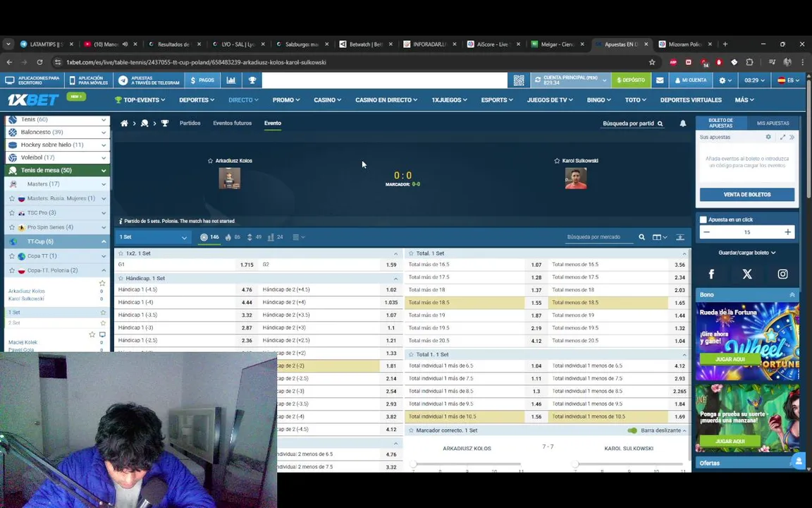Image resolution: width=812 pixels, height=508 pixels.
Task: Select the handicap arrows filter (49)
Action: tap(254, 237)
